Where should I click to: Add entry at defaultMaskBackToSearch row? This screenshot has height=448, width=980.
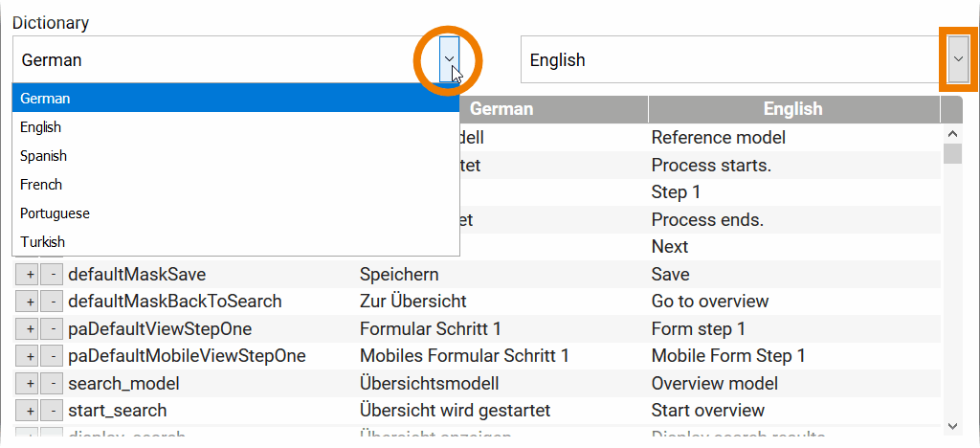30,302
